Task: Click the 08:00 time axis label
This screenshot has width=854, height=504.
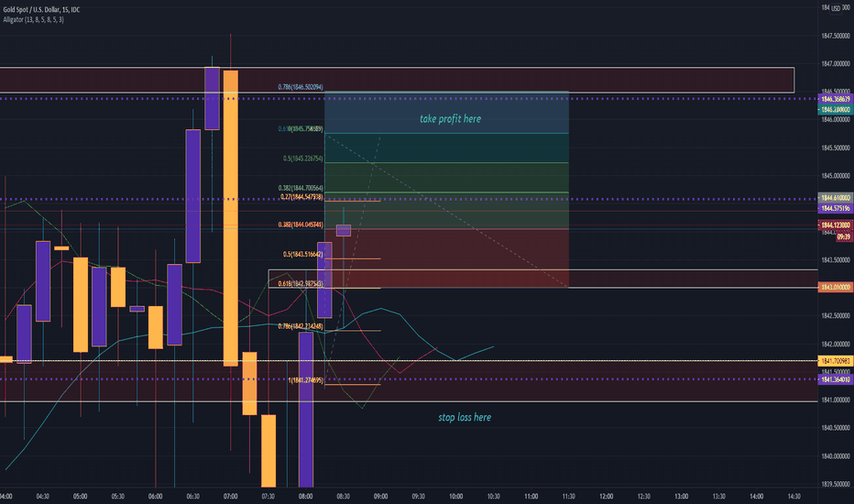Action: coord(305,497)
